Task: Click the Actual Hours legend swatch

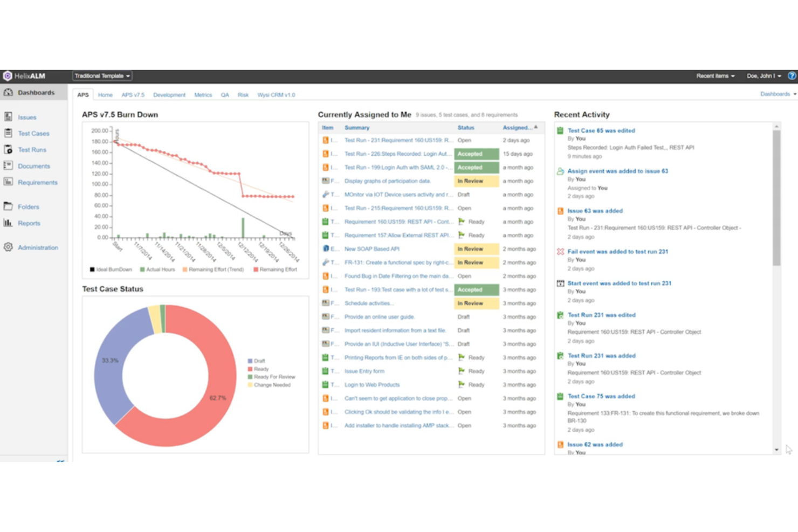Action: click(x=142, y=270)
